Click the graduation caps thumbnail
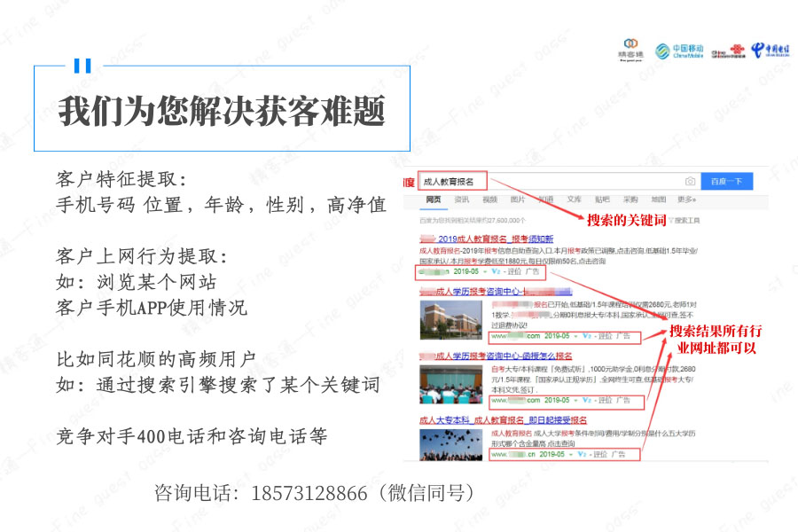 click(x=451, y=443)
